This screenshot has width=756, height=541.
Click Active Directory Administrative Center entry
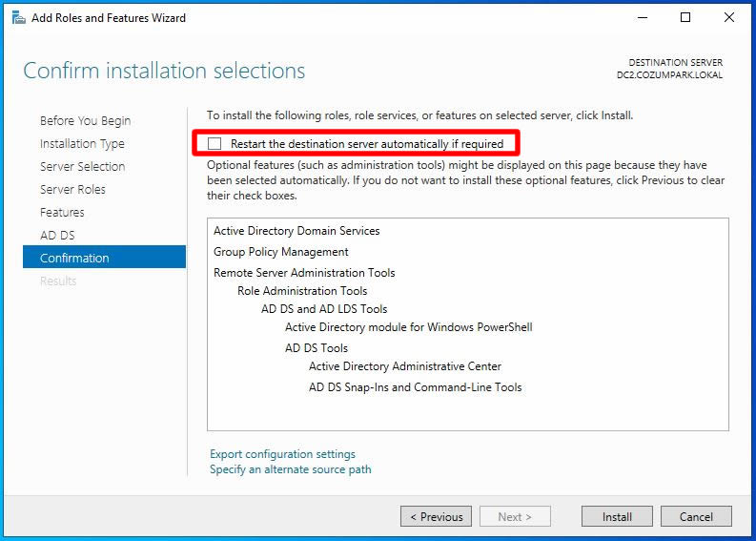[x=404, y=366]
